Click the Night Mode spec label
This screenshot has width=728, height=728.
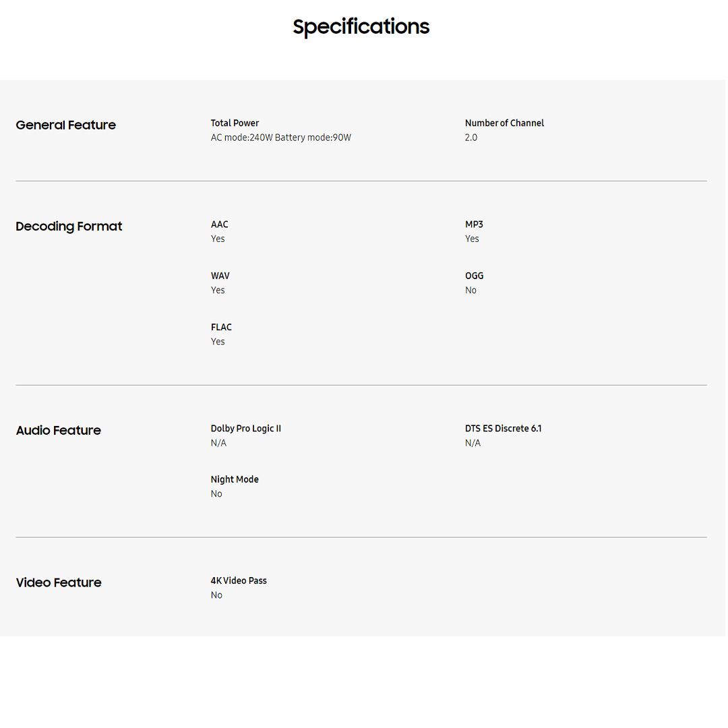click(x=235, y=480)
